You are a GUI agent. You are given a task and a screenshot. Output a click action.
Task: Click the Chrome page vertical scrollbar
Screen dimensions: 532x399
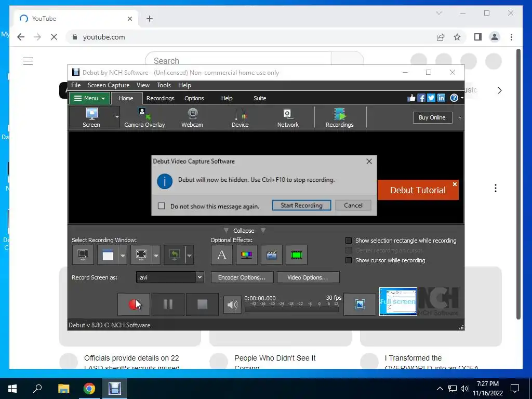[x=518, y=184]
